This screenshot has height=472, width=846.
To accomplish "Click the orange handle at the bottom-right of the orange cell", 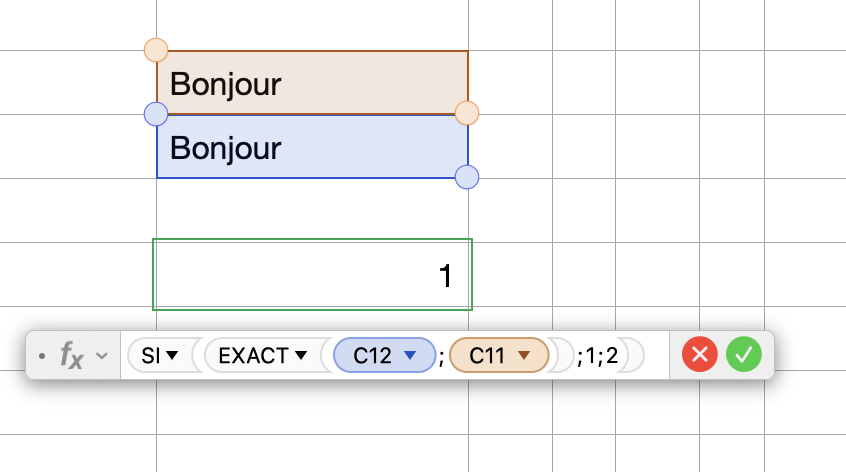I will coord(467,113).
